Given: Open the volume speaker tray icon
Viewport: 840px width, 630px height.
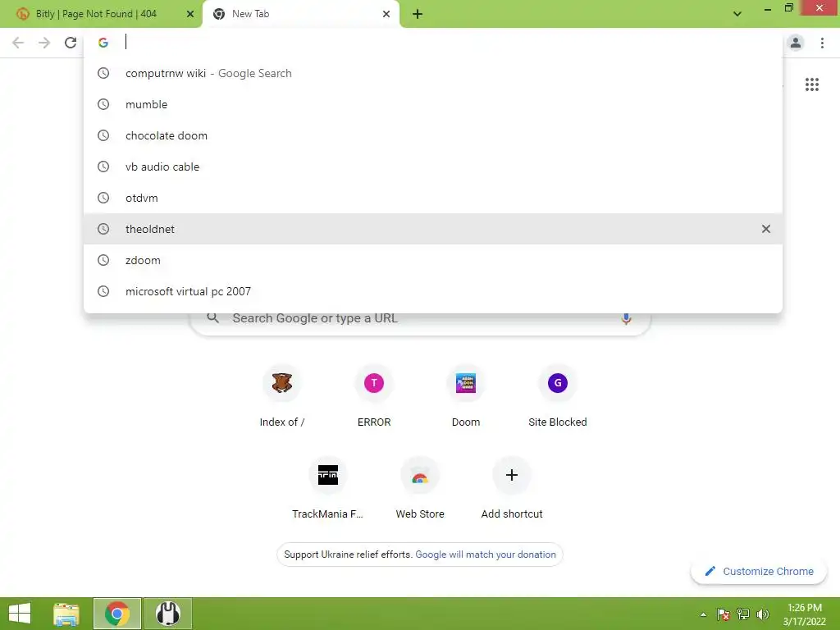Looking at the screenshot, I should (763, 614).
